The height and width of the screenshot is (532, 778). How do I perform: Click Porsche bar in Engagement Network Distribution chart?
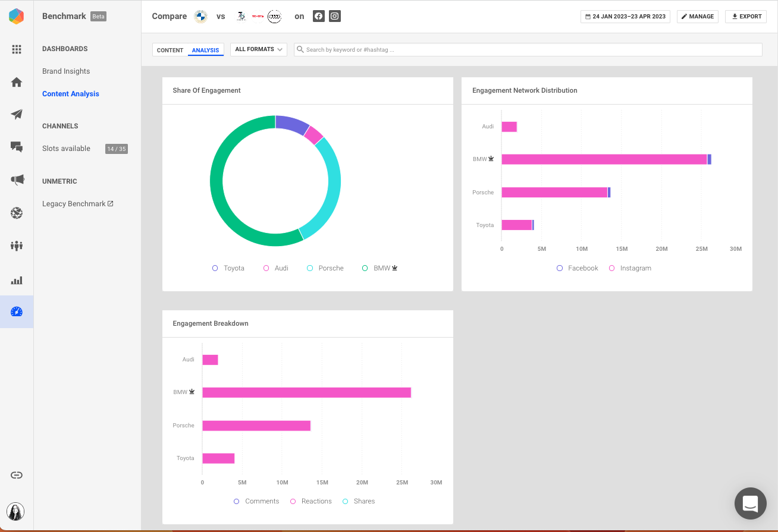556,193
